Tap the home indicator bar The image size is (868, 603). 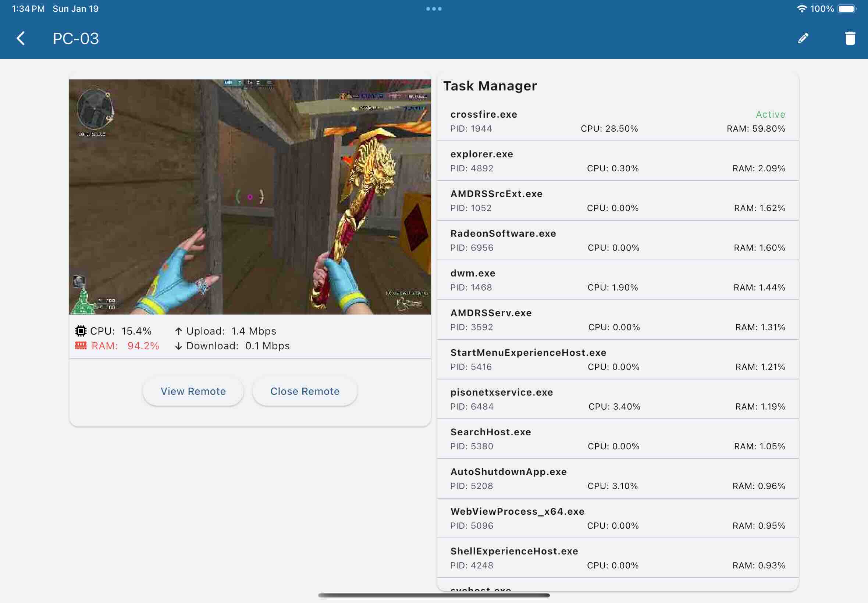pos(434,595)
